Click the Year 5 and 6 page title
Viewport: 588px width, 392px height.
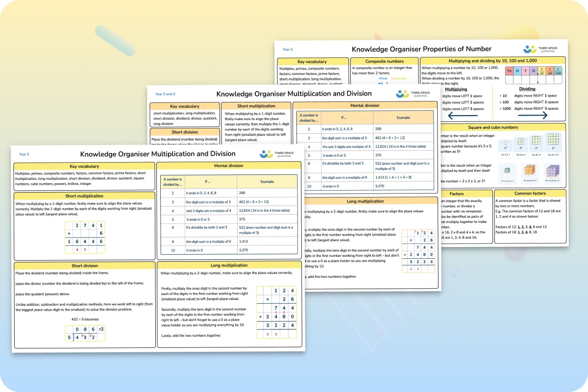click(294, 94)
